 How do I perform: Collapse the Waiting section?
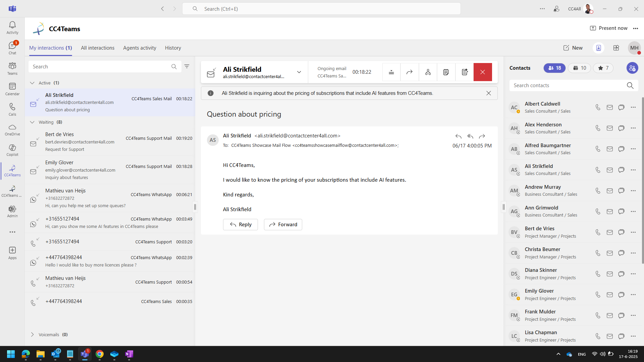32,122
